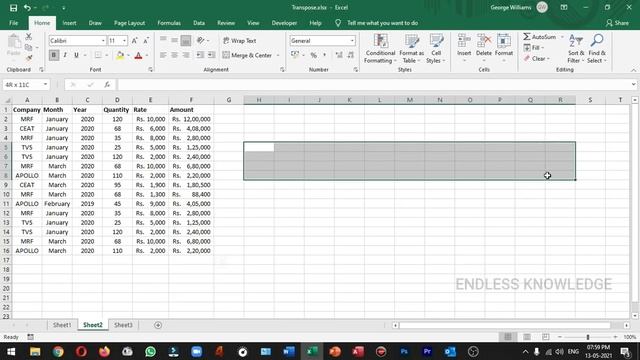Click the Save icon in title bar
The image size is (640, 360).
13,8
